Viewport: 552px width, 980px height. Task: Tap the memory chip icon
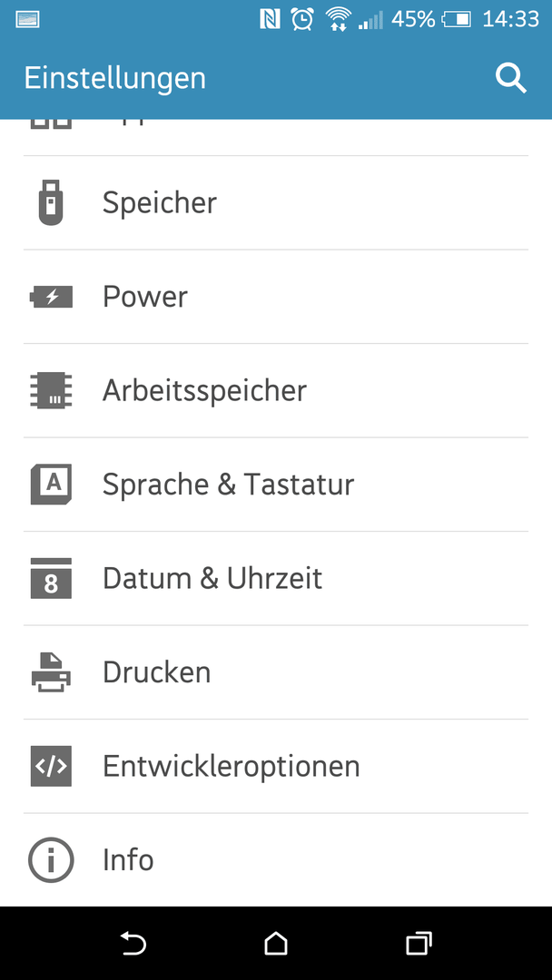(x=51, y=390)
